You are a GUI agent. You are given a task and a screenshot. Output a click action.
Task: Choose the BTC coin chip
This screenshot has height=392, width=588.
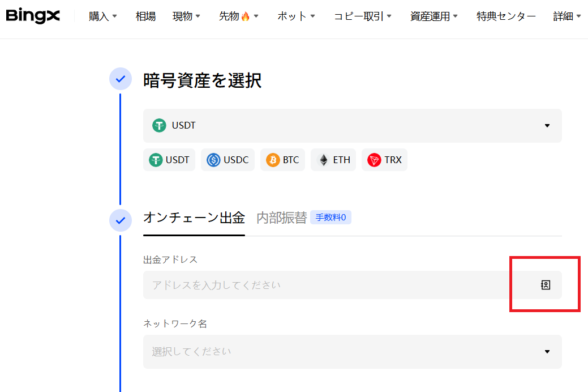pyautogui.click(x=282, y=160)
